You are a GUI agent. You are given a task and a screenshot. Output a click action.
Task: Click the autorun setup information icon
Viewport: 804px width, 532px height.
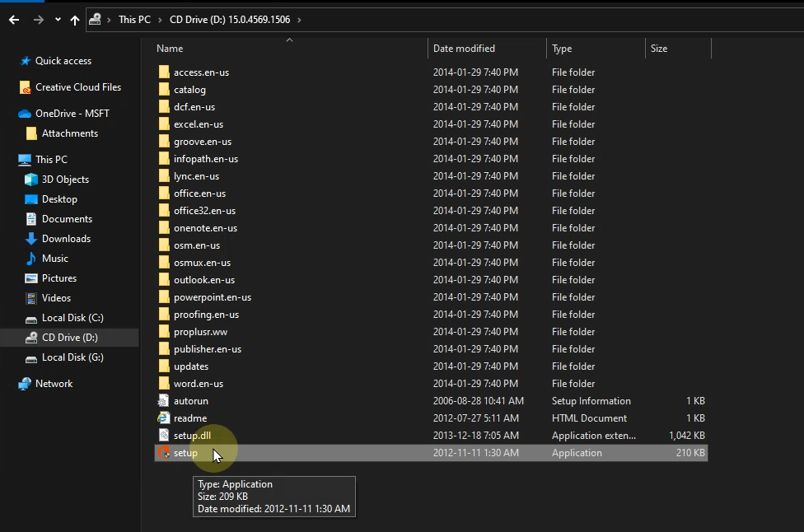[163, 401]
